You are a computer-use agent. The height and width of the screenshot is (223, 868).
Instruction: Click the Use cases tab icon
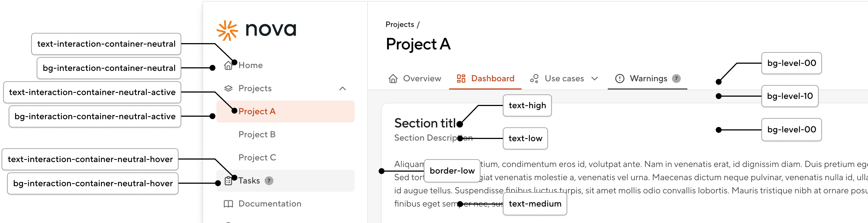tap(534, 79)
